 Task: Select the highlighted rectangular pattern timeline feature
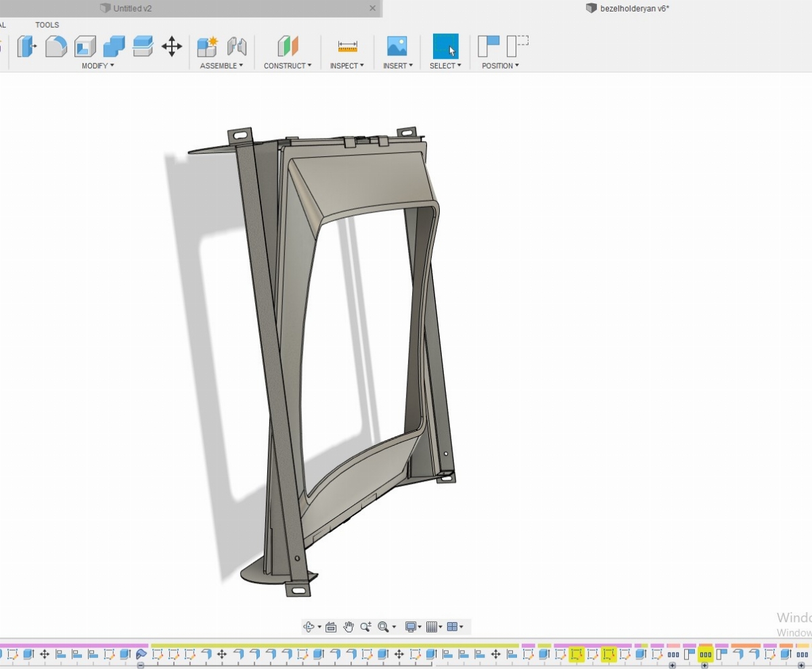[706, 654]
